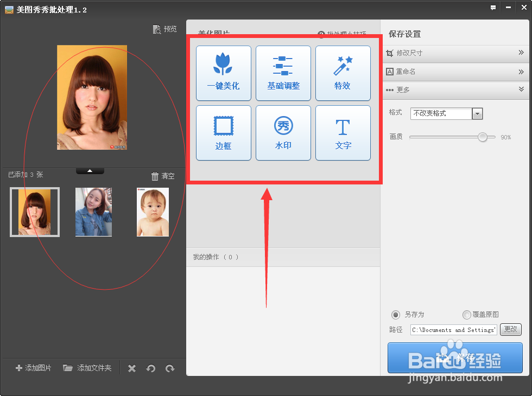This screenshot has width=532, height=396.
Task: Click the three-dots icon beside 更多
Action: click(x=390, y=90)
